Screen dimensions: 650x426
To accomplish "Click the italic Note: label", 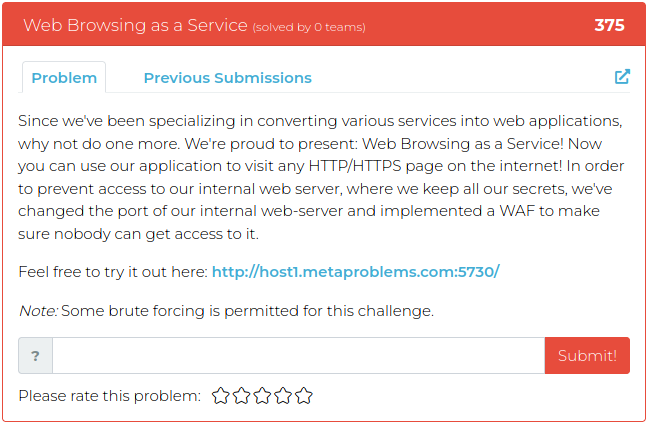I will click(x=38, y=311).
